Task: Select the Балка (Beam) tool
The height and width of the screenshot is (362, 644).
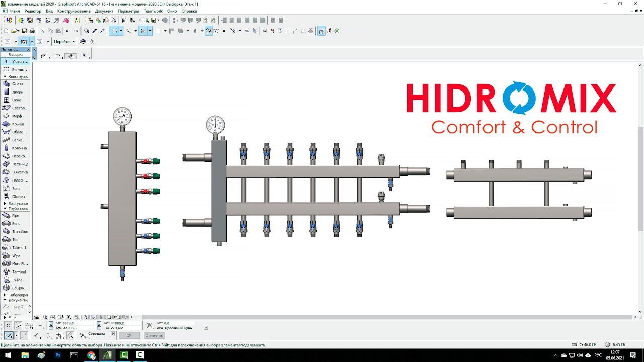Action: click(15, 140)
